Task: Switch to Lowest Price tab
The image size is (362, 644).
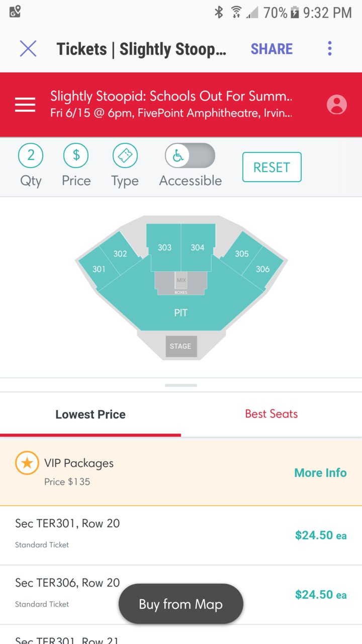Action: (90, 415)
